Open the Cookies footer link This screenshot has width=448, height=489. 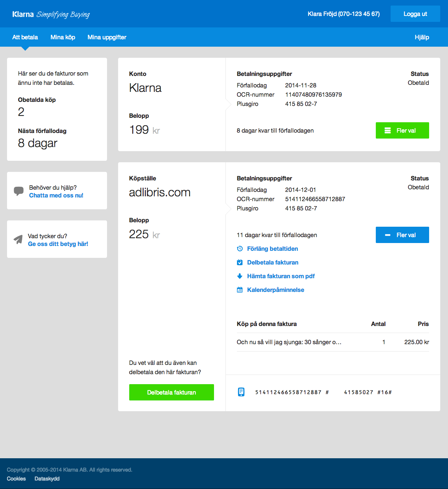point(16,479)
